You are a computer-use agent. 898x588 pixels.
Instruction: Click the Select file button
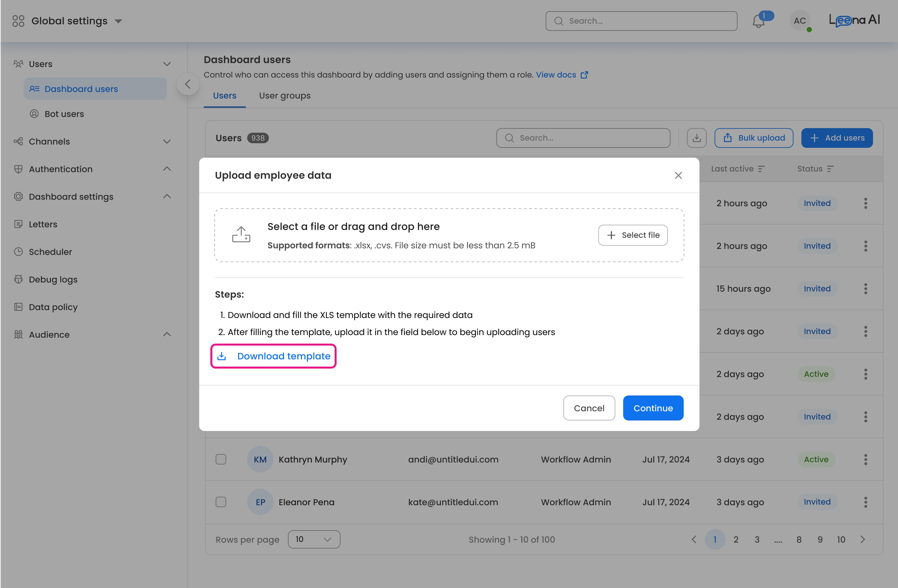click(x=633, y=235)
